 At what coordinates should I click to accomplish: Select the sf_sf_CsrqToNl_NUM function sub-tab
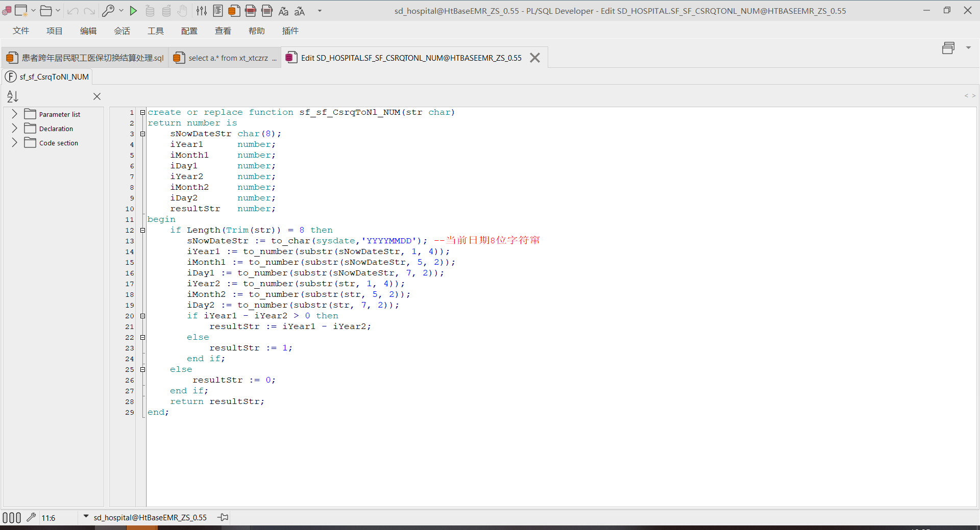point(47,77)
